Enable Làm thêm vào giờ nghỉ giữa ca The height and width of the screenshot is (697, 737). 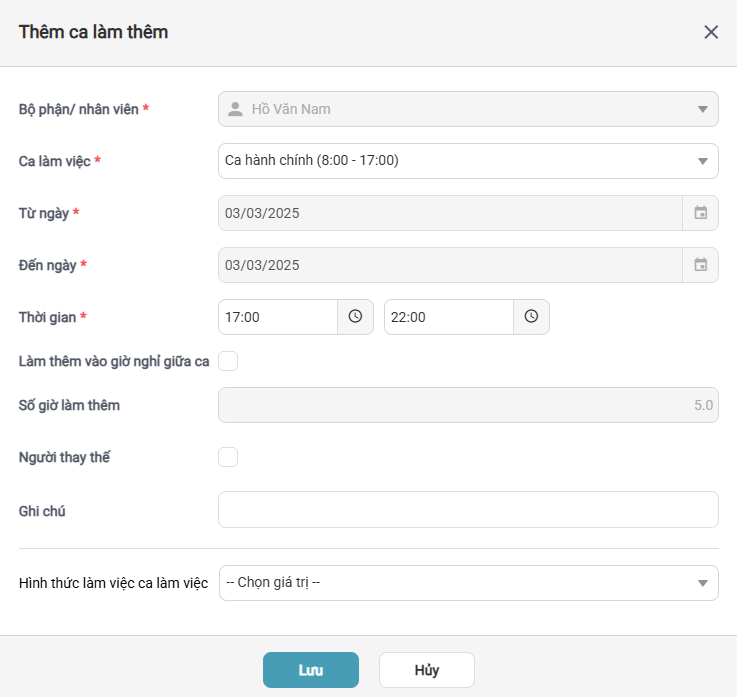tap(228, 361)
